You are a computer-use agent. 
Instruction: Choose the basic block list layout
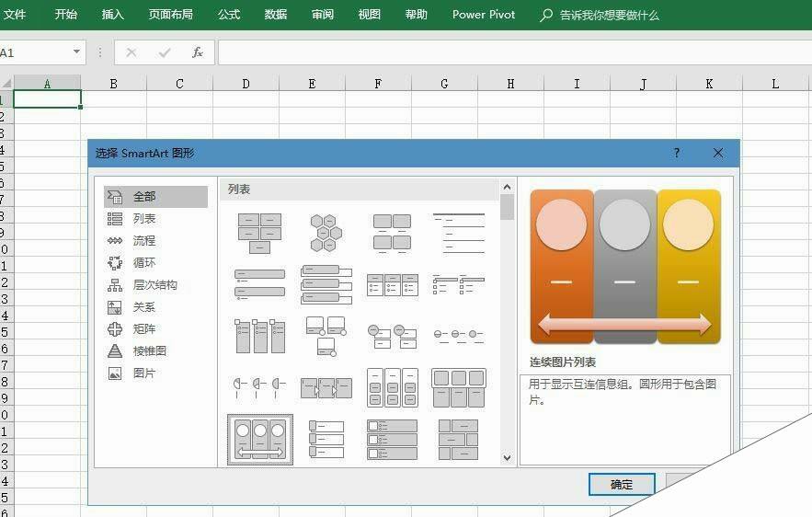[x=260, y=233]
